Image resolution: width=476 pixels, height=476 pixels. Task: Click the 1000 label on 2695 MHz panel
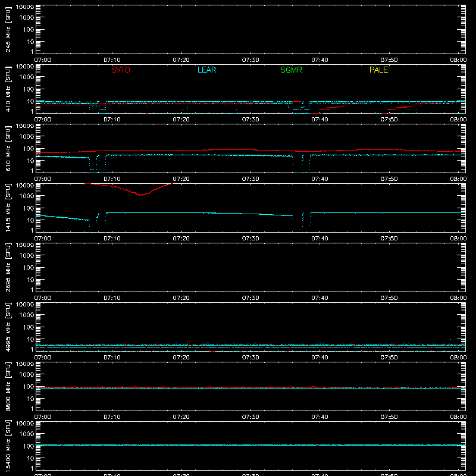tap(27, 256)
